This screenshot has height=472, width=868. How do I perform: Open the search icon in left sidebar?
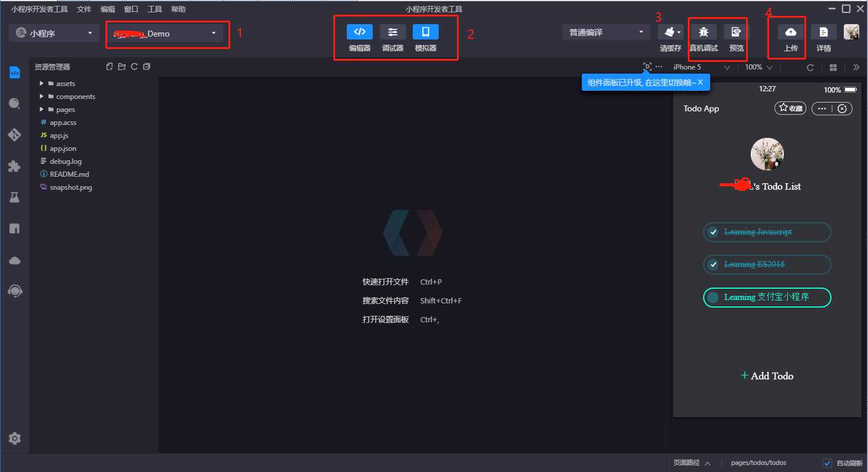tap(15, 104)
